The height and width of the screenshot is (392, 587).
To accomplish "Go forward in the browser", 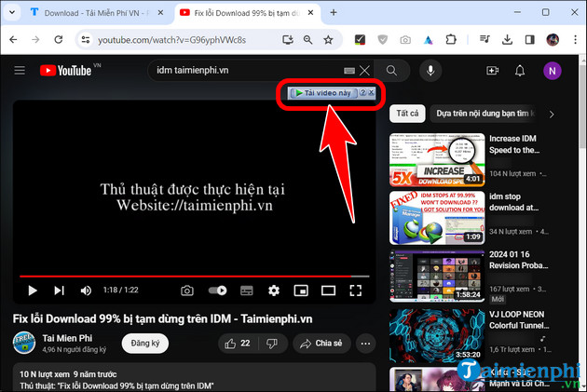I will pos(35,39).
